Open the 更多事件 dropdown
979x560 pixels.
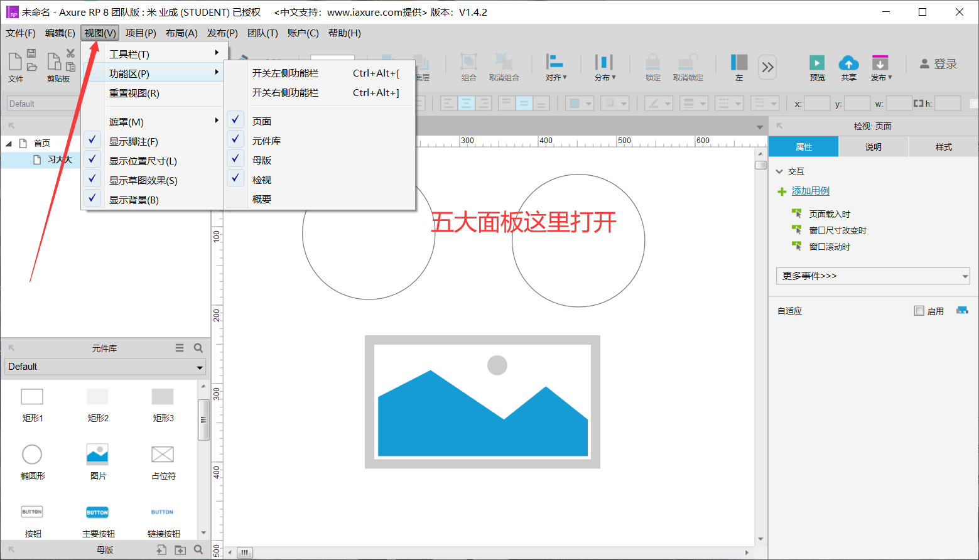click(872, 276)
